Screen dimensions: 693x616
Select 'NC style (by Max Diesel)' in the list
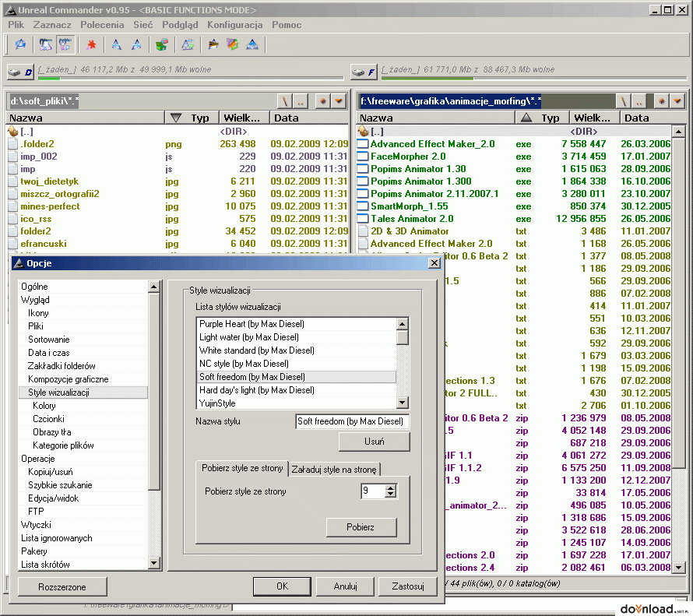pos(296,364)
